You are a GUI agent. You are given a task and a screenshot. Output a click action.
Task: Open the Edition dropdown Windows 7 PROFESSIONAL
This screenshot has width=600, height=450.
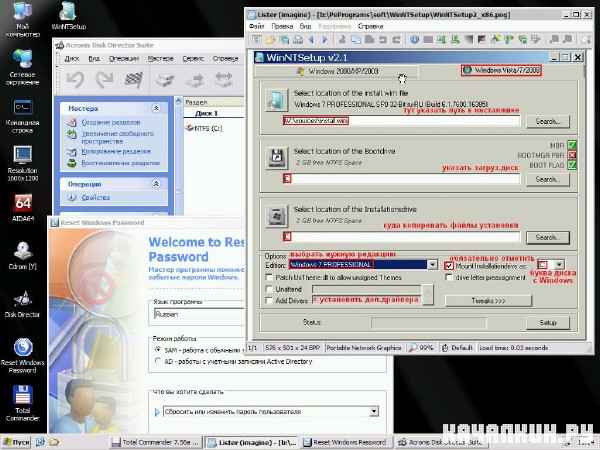coord(432,264)
